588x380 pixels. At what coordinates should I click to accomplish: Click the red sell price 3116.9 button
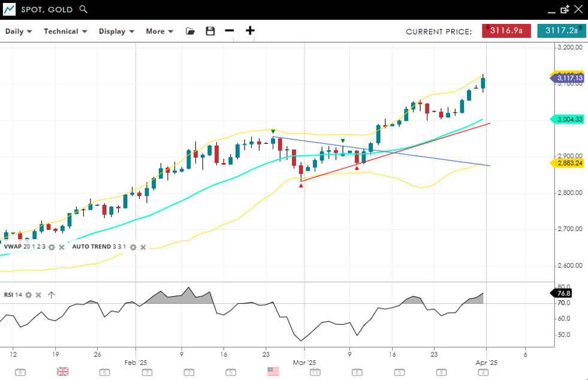tap(506, 31)
